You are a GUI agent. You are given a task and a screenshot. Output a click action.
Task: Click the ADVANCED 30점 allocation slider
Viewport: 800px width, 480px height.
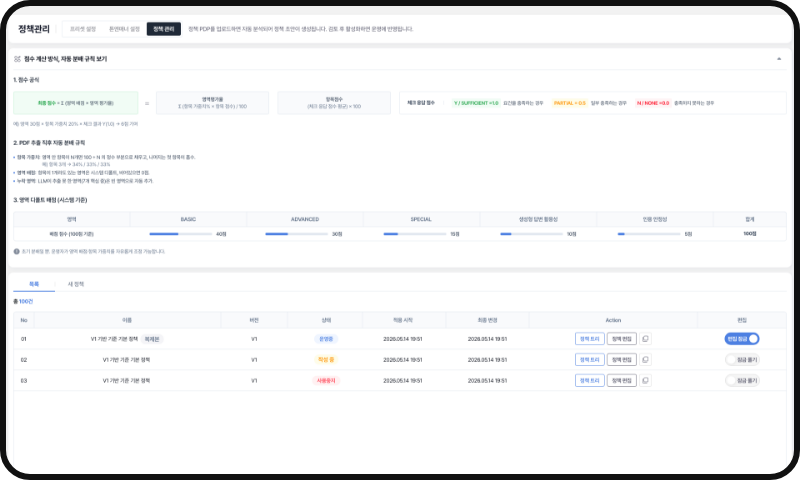click(296, 234)
